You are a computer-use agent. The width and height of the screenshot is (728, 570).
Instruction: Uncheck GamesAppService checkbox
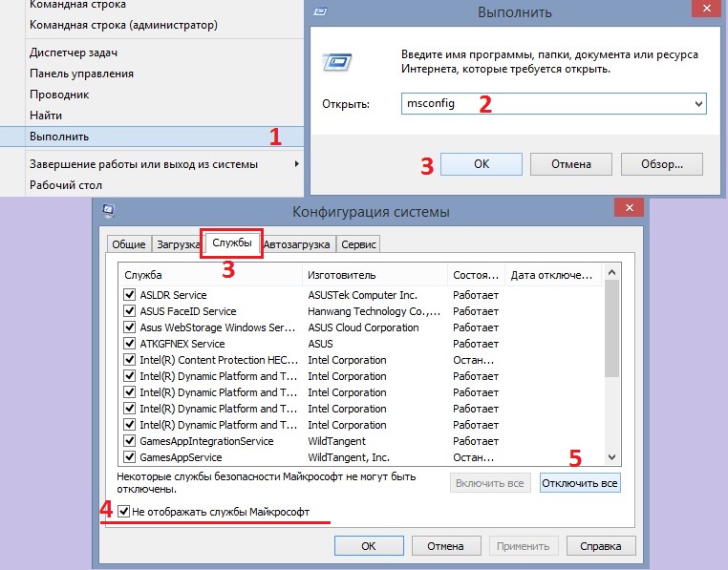coord(130,457)
